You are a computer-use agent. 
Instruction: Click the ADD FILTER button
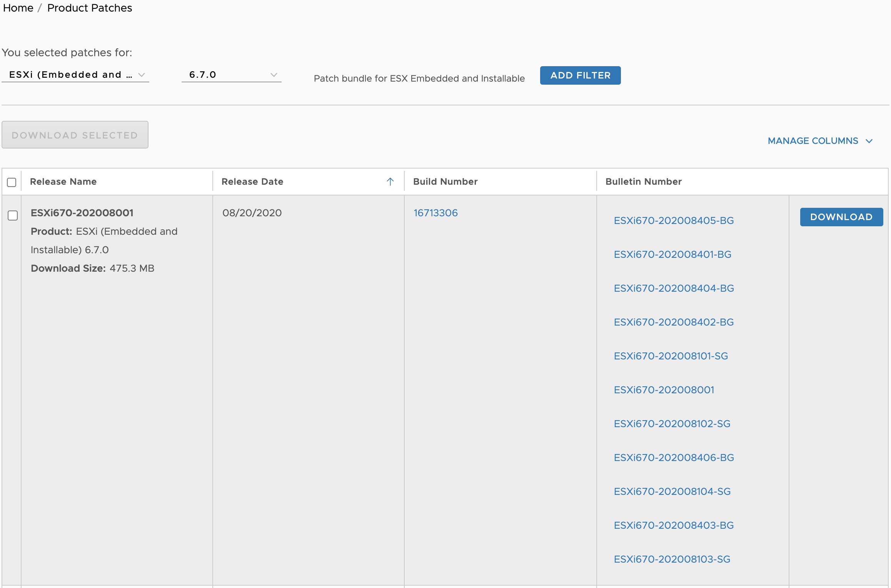click(x=580, y=75)
